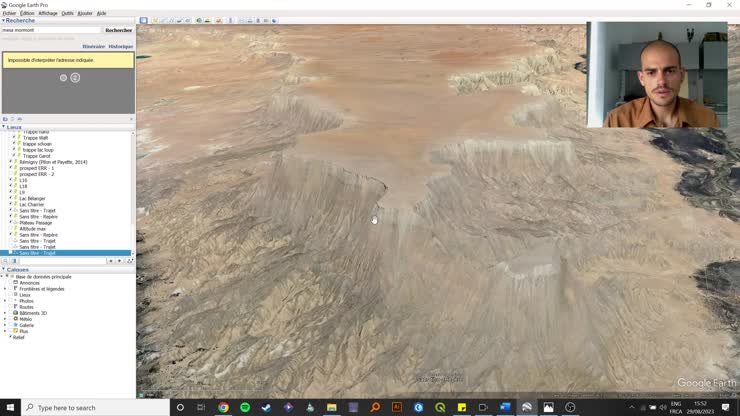Click the search places magnifier icon under Lieux
Image resolution: width=740 pixels, height=416 pixels.
pyautogui.click(x=4, y=261)
